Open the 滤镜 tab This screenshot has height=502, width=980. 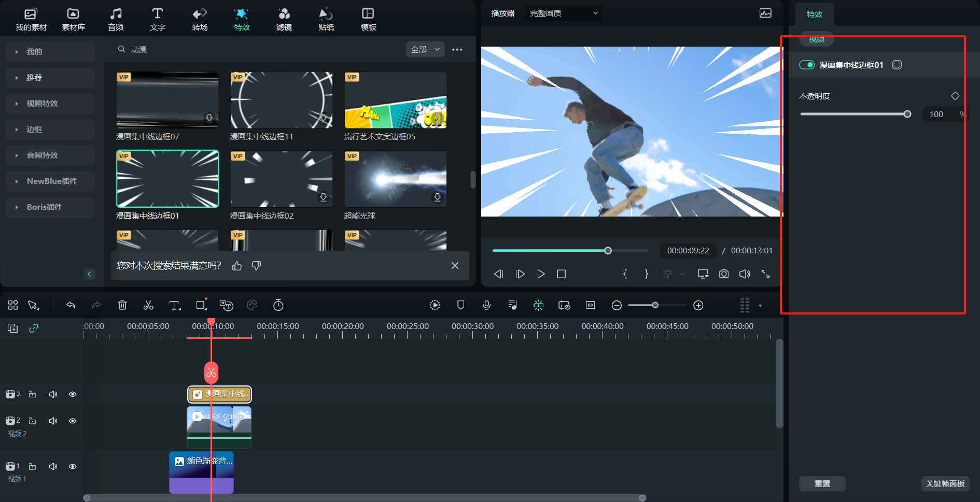[x=284, y=19]
